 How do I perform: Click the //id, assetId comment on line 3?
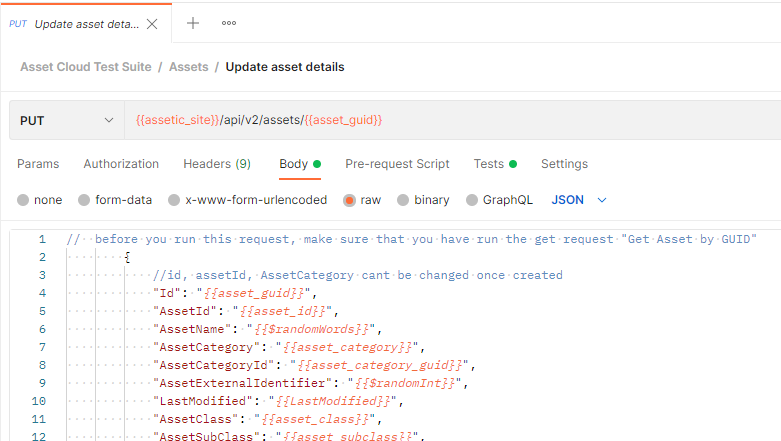[358, 275]
